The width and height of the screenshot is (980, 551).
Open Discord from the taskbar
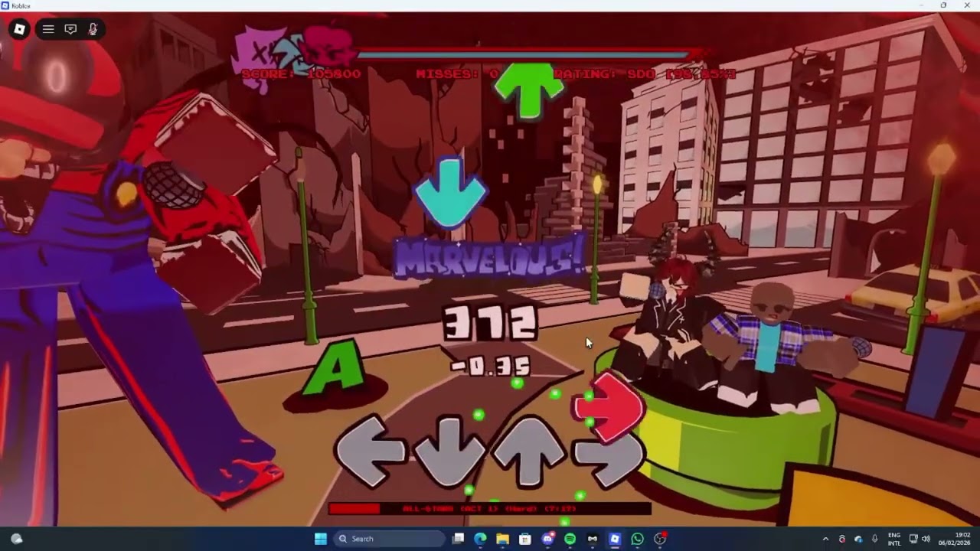547,539
